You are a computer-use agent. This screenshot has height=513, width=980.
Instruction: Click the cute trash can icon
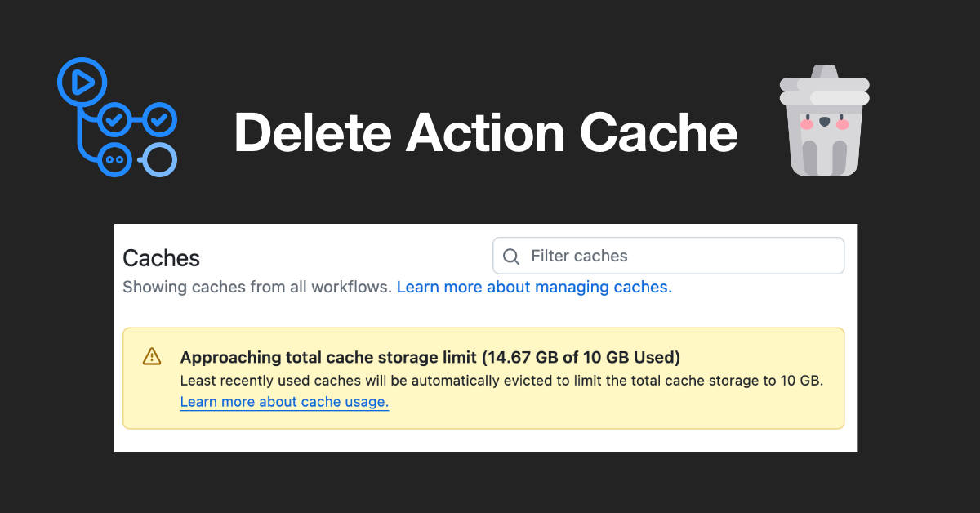824,123
